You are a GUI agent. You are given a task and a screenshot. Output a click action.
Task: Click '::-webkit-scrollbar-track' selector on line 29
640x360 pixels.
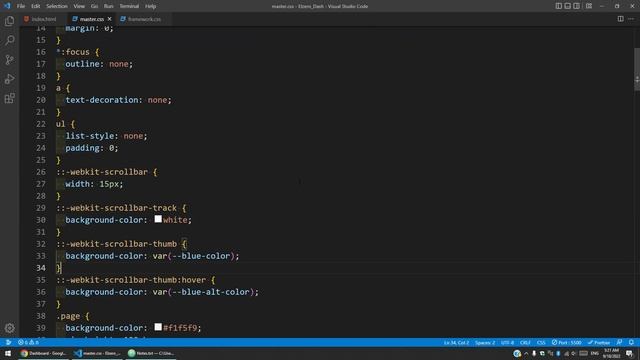[x=116, y=208]
